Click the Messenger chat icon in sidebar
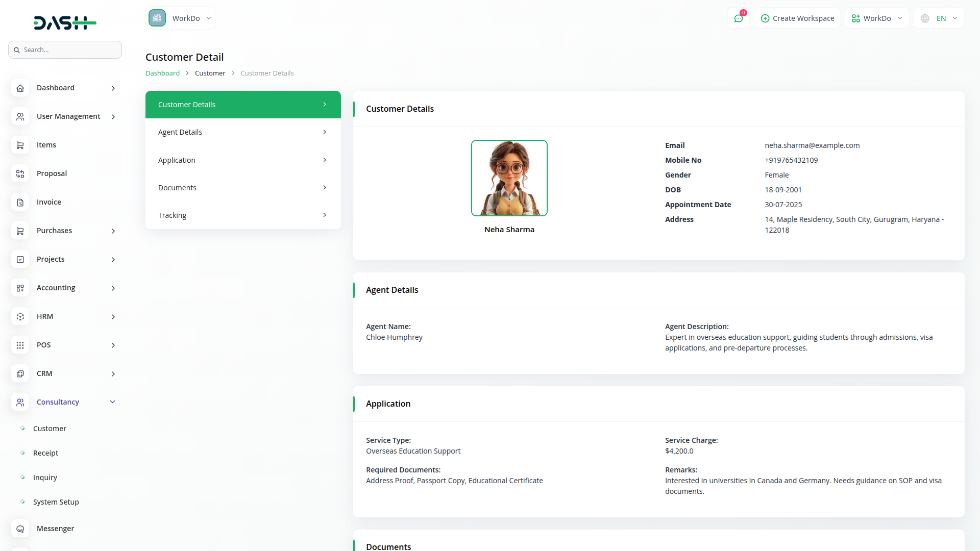This screenshot has width=980, height=551. (x=20, y=529)
